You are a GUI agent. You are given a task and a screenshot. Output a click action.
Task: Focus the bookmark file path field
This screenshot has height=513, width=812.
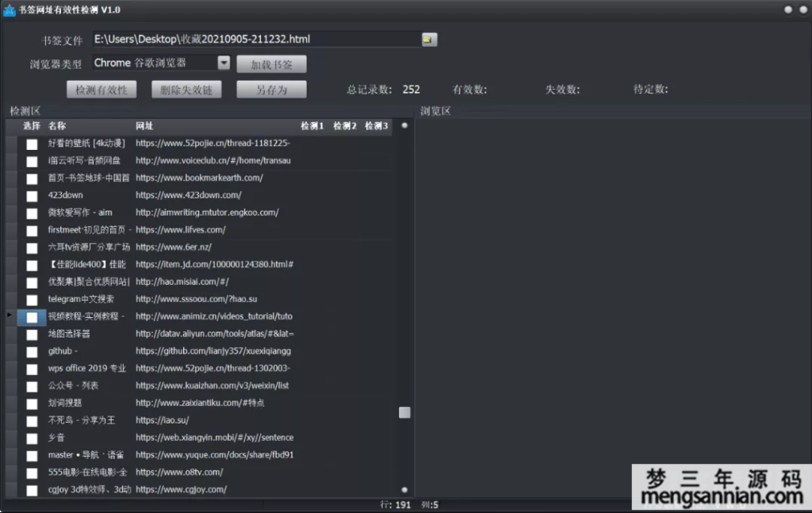coord(257,40)
